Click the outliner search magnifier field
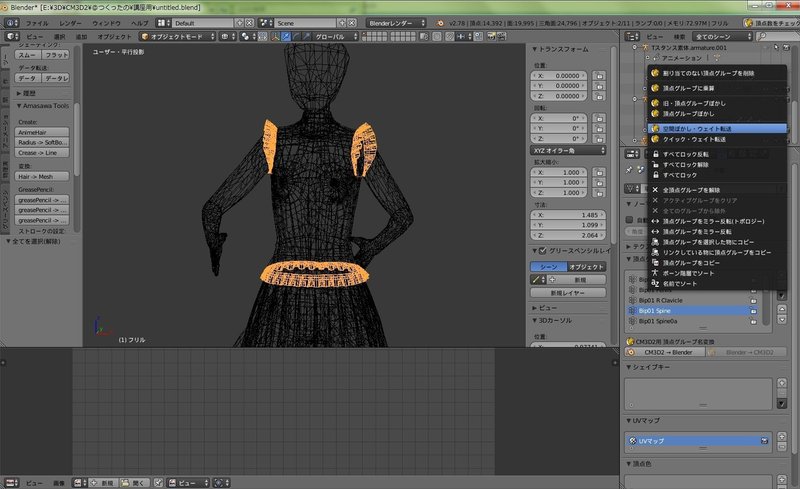 pos(770,36)
